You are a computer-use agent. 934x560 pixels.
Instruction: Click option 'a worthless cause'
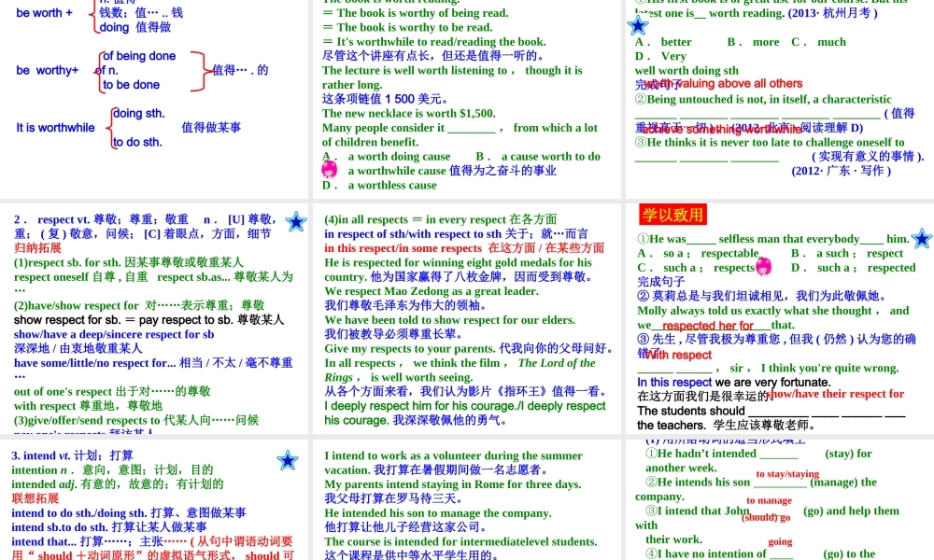(392, 185)
